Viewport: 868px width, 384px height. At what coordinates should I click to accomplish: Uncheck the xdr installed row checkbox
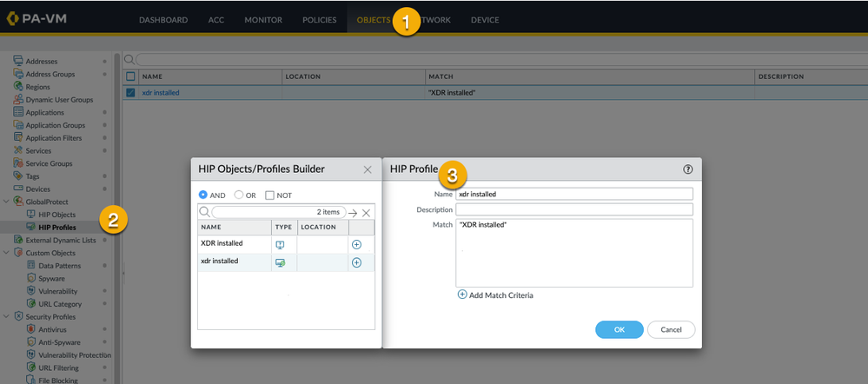click(x=130, y=92)
